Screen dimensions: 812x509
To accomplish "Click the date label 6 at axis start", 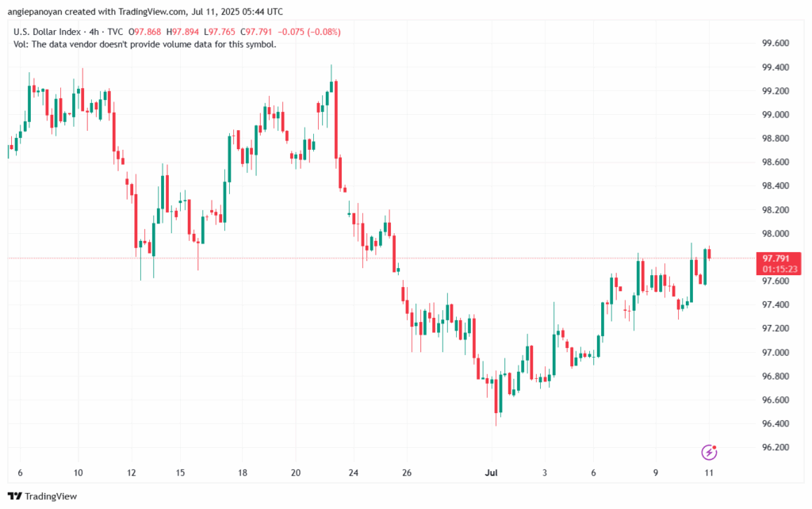I will (x=20, y=473).
